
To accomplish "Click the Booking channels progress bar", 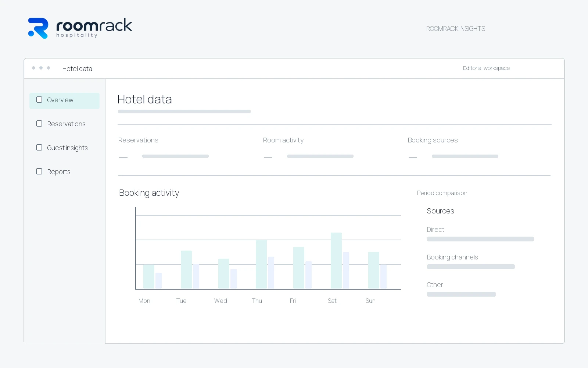I will click(471, 267).
